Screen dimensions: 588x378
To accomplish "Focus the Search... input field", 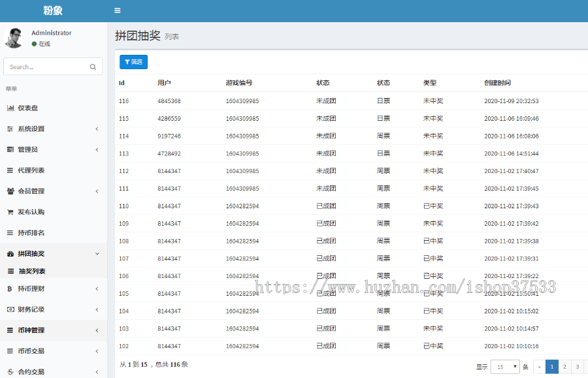I will (x=53, y=67).
